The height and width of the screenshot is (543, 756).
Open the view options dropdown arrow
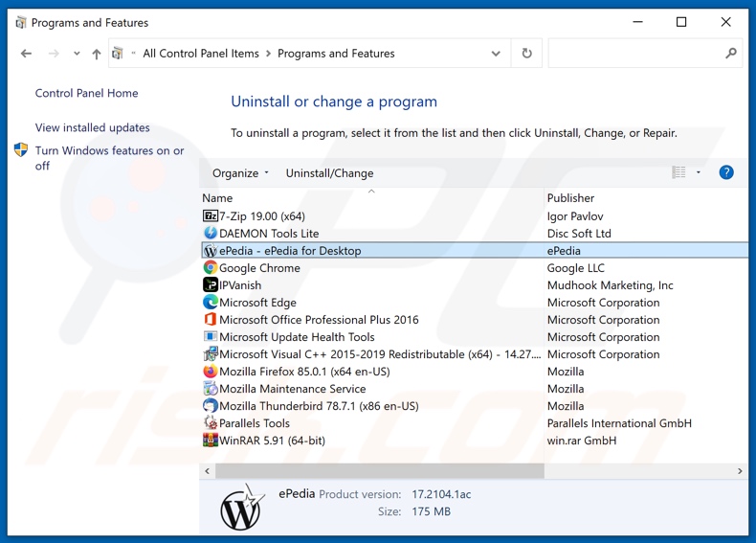pyautogui.click(x=699, y=172)
